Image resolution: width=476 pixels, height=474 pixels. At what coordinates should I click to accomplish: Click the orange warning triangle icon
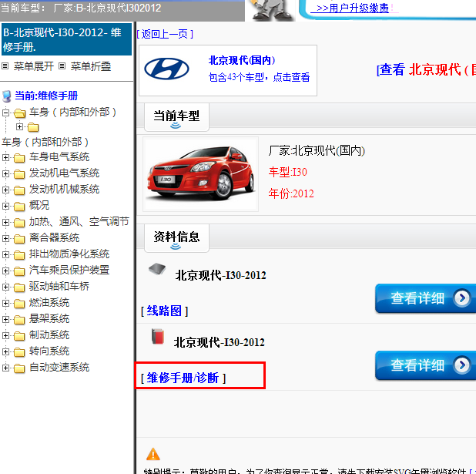coord(153,454)
